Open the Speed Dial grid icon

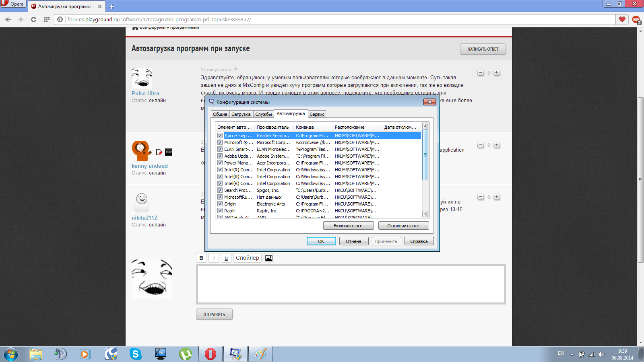point(46,19)
